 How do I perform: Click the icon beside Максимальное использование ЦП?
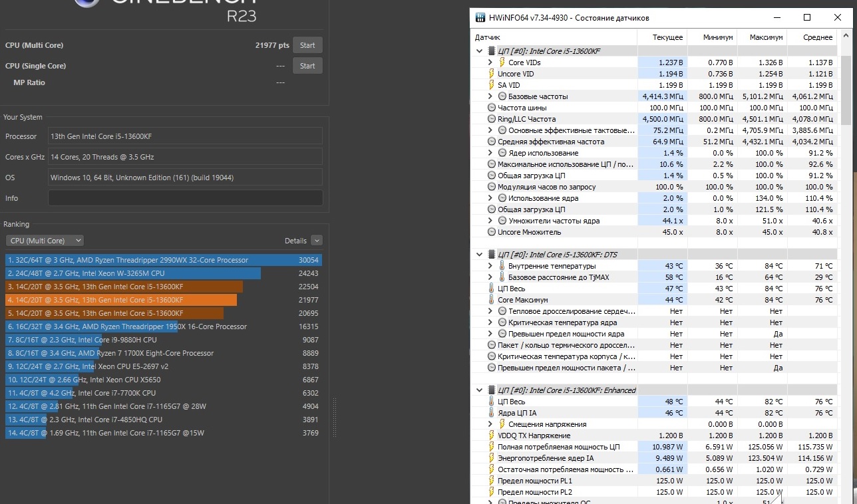(492, 164)
